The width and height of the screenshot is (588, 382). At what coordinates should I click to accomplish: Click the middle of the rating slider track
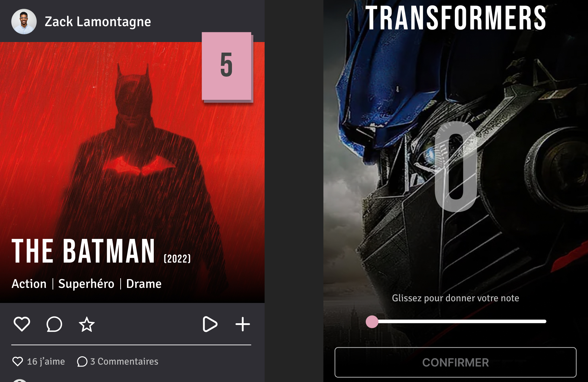pyautogui.click(x=456, y=321)
